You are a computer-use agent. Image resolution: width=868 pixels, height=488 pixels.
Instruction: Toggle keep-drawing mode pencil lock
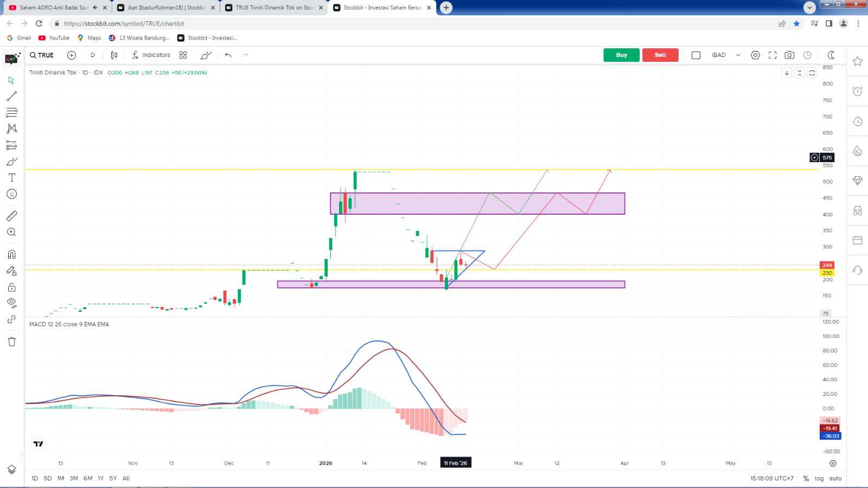click(x=11, y=271)
